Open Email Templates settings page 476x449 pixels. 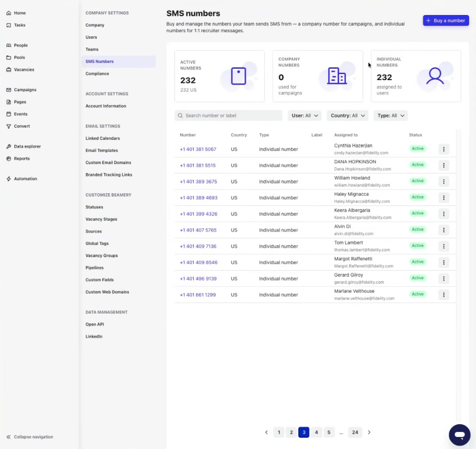(102, 150)
